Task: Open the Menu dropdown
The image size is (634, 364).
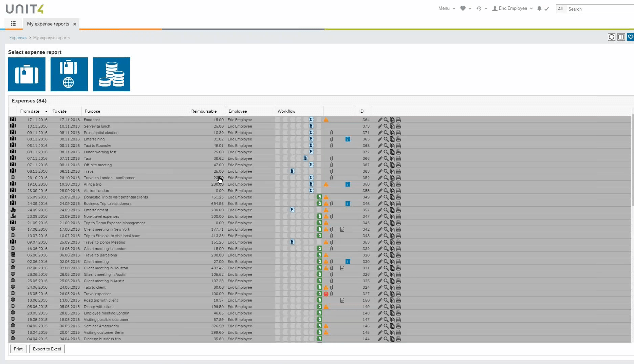Action: tap(447, 8)
